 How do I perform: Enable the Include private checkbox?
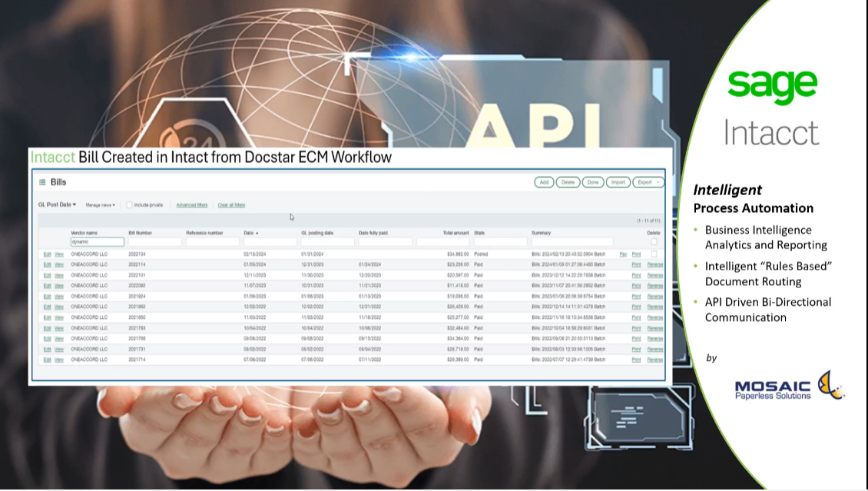click(x=130, y=205)
